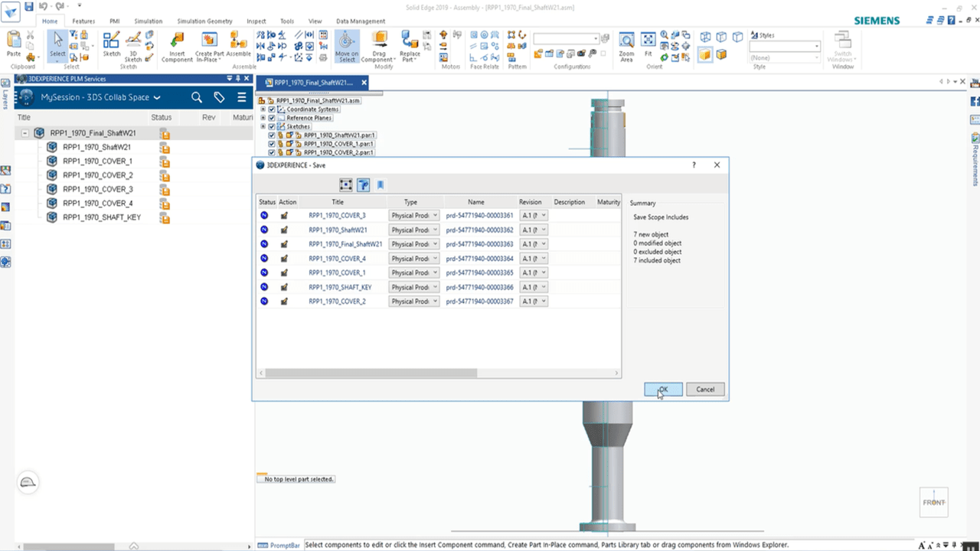The height and width of the screenshot is (551, 980).
Task: Open Revision dropdown for RPP1_1970_COVER_2
Action: [534, 302]
